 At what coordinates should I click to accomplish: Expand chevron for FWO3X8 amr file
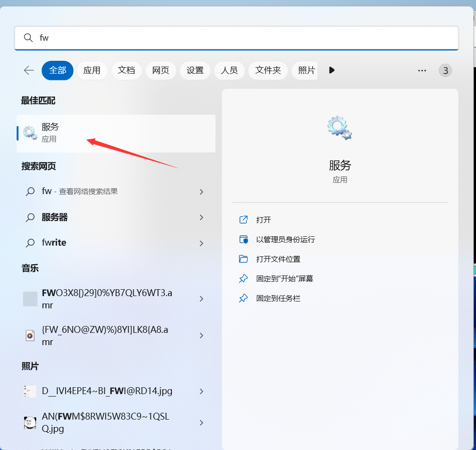click(201, 299)
